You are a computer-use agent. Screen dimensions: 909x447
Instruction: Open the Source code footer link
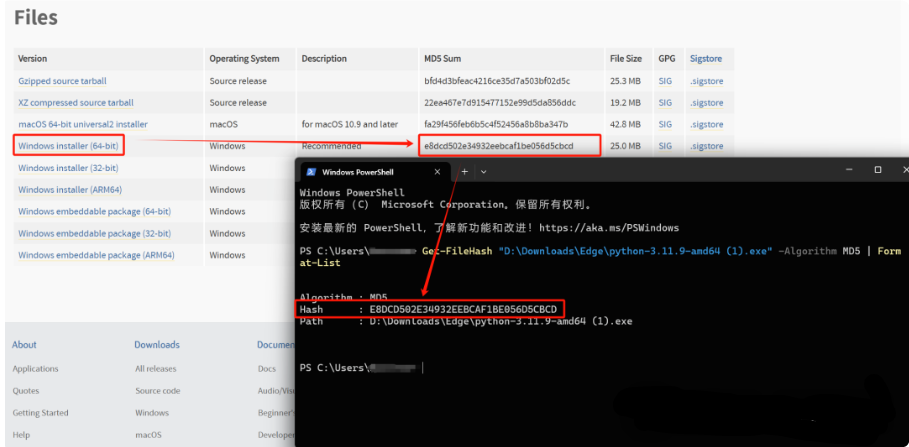(x=158, y=391)
